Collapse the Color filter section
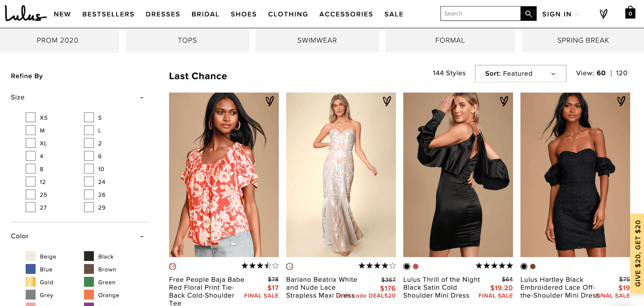644x306 pixels. pyautogui.click(x=142, y=236)
